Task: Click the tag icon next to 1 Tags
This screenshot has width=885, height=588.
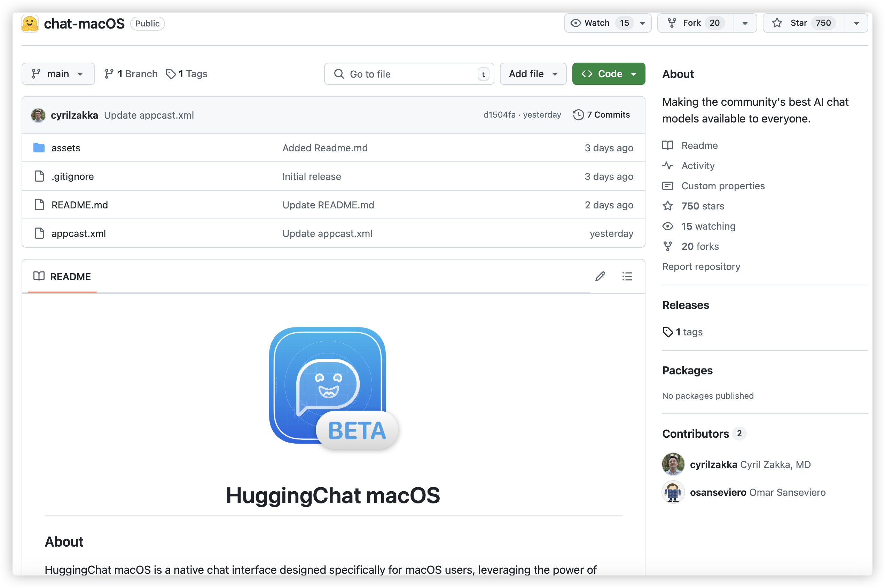Action: click(171, 74)
